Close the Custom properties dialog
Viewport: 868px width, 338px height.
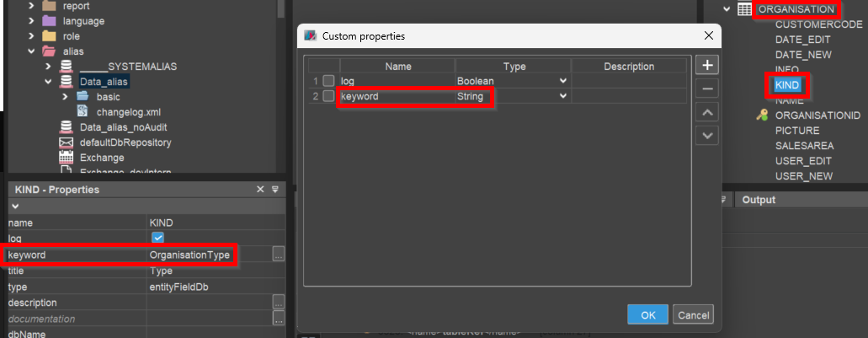pyautogui.click(x=708, y=36)
